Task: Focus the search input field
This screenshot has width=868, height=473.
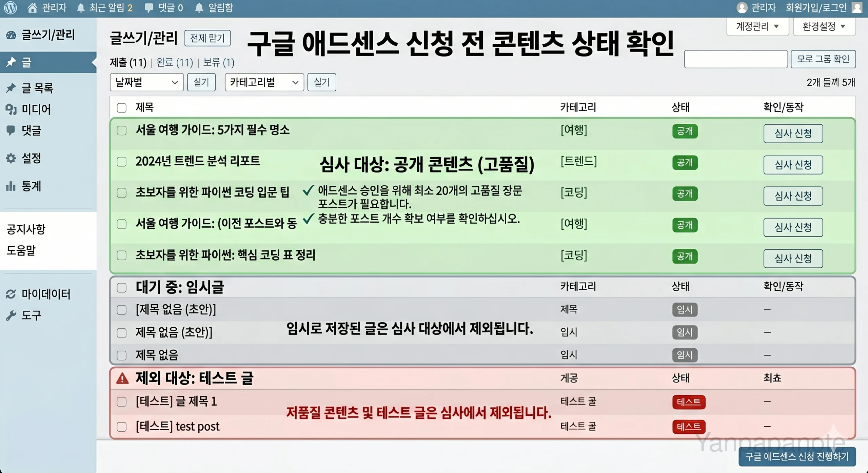Action: tap(736, 59)
